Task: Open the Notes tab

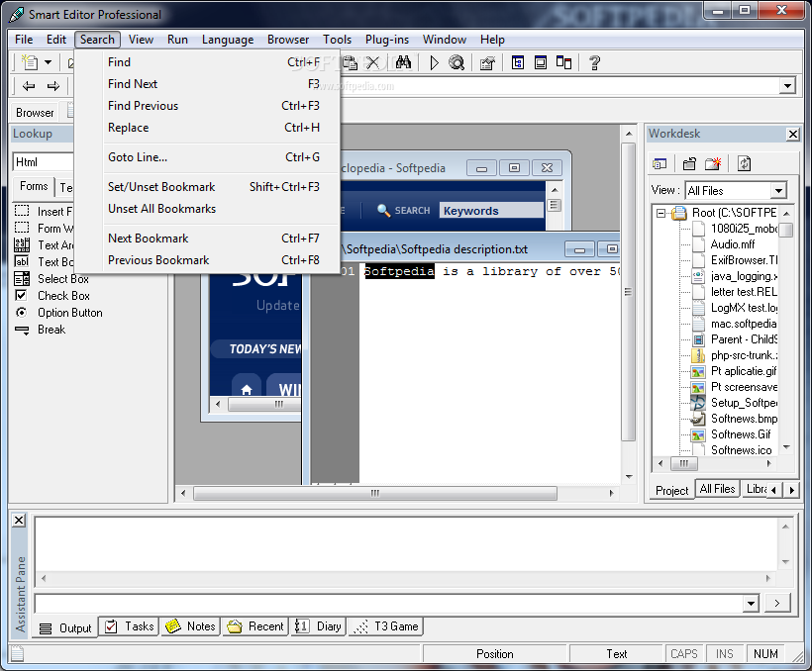Action: point(190,626)
